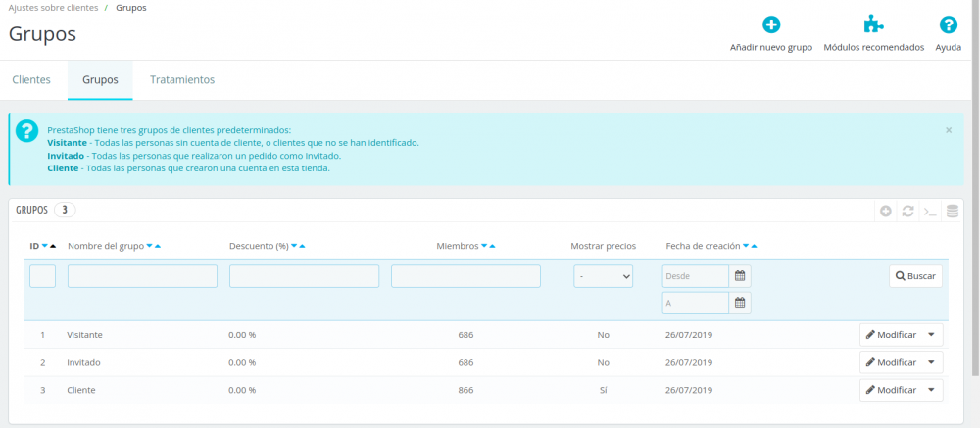This screenshot has height=428, width=980.
Task: Sort ID column ascending
Action: 53,246
